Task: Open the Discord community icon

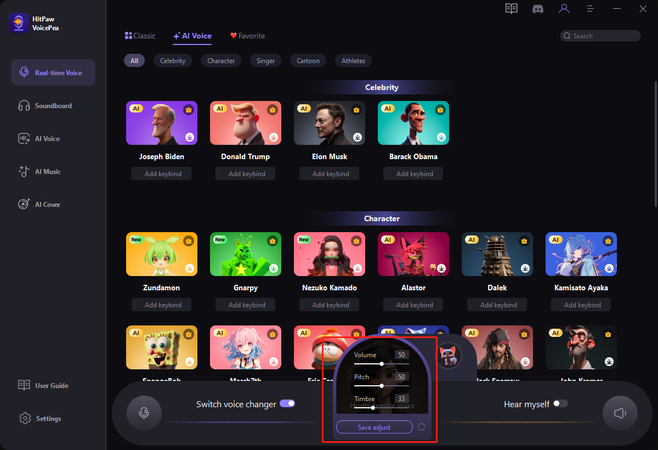Action: [538, 9]
